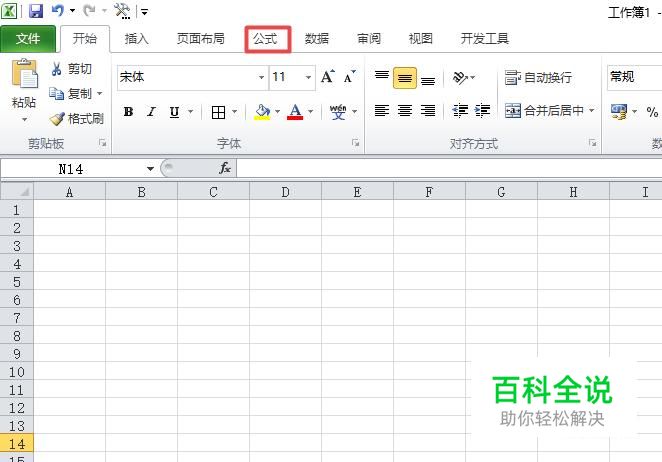Open the name box dropdown arrow
Viewport: 662px width, 462px height.
pos(150,169)
